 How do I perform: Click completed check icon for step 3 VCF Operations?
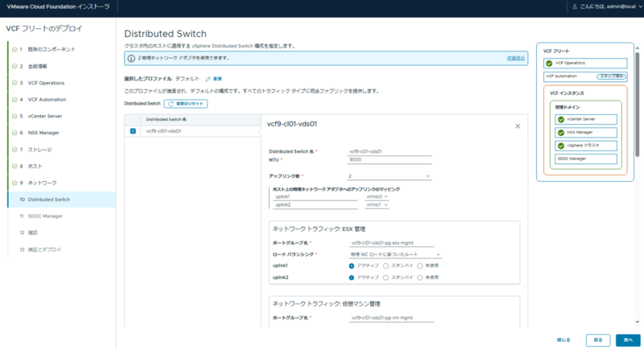tap(14, 83)
